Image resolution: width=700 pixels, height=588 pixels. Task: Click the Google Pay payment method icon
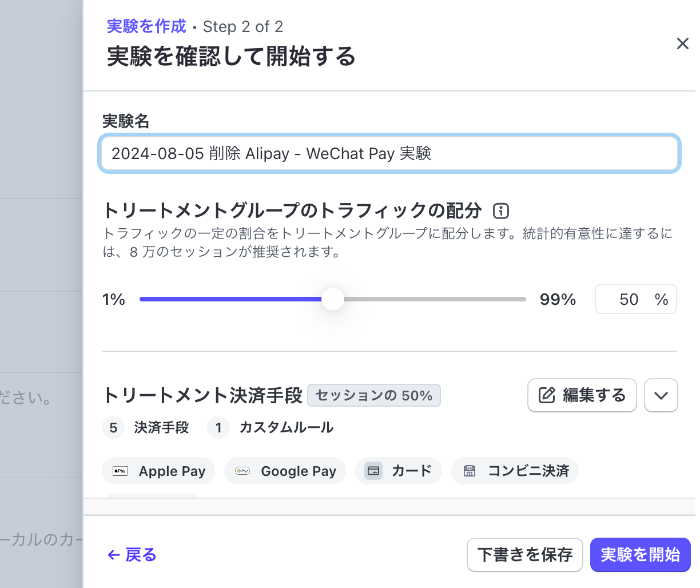(242, 471)
